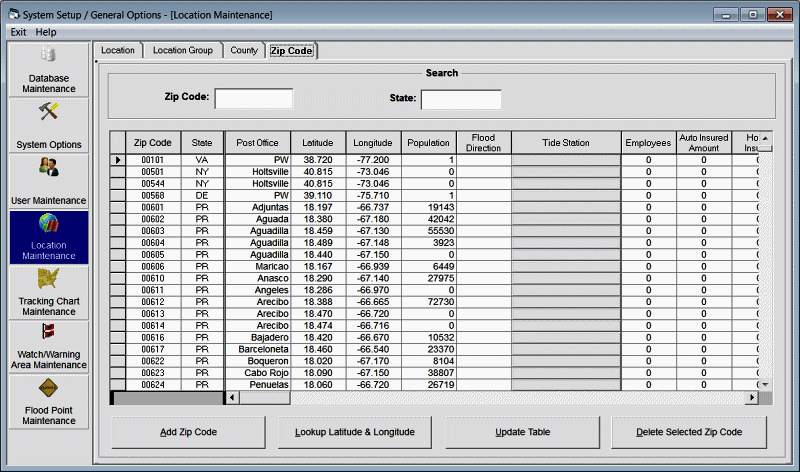Click the Add Zip Code button
Image resolution: width=800 pixels, height=472 pixels.
(x=189, y=432)
